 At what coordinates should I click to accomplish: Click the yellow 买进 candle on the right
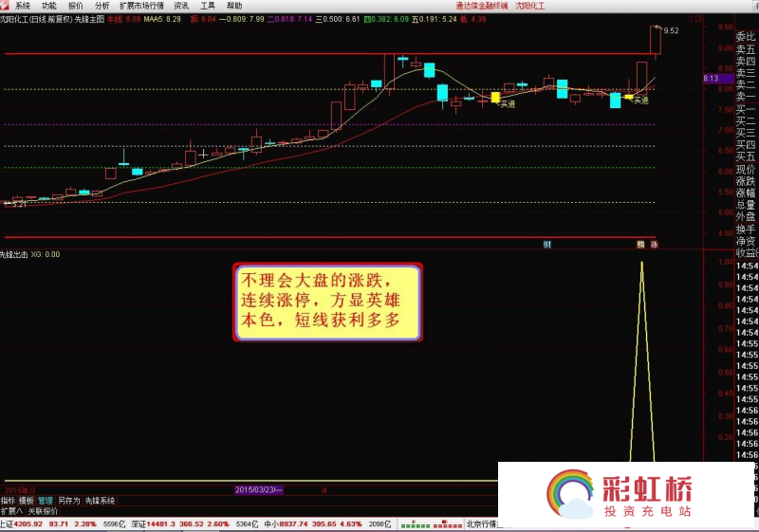coord(628,97)
